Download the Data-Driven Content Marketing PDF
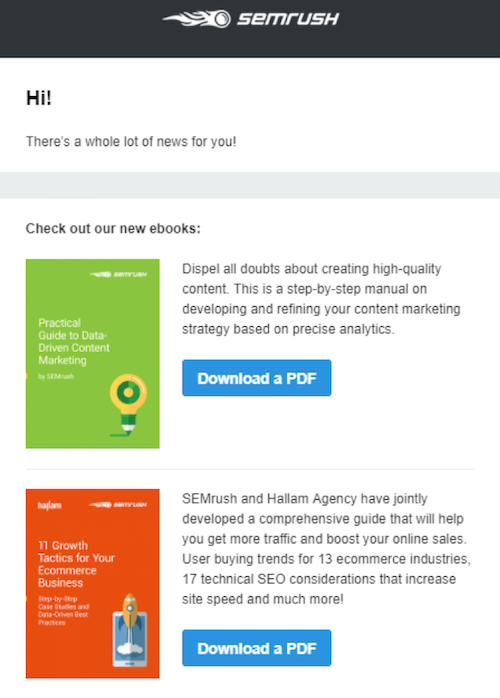 pyautogui.click(x=256, y=378)
